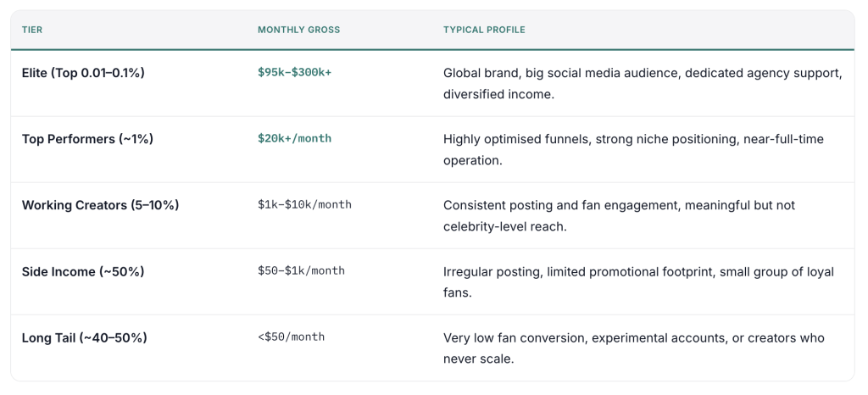The height and width of the screenshot is (395, 868).
Task: Click the <$50/month gross value
Action: click(291, 337)
